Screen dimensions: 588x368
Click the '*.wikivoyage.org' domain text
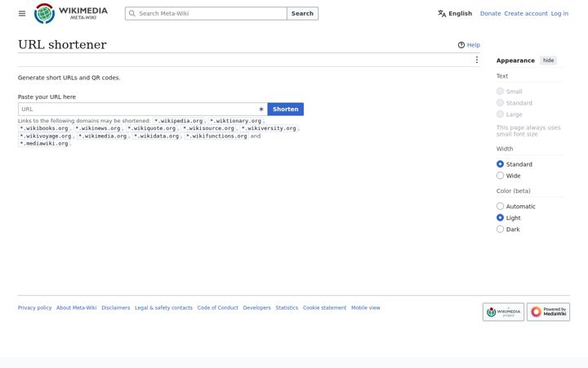pos(46,137)
